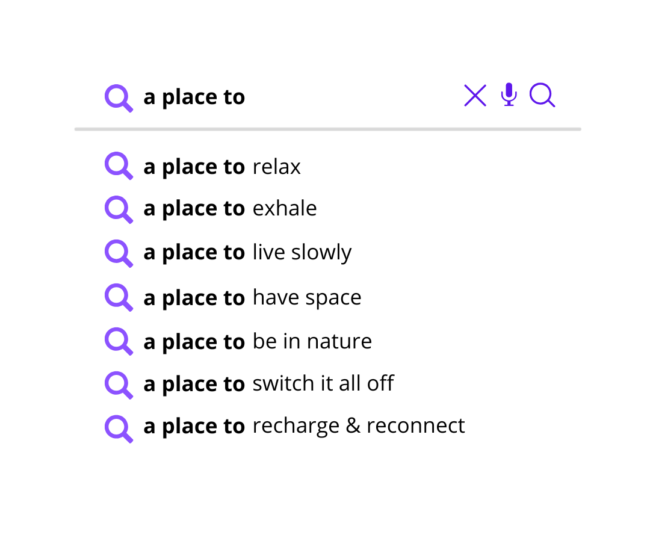Click the magnifier icon next to 'exhale' suggestion

pos(119,210)
